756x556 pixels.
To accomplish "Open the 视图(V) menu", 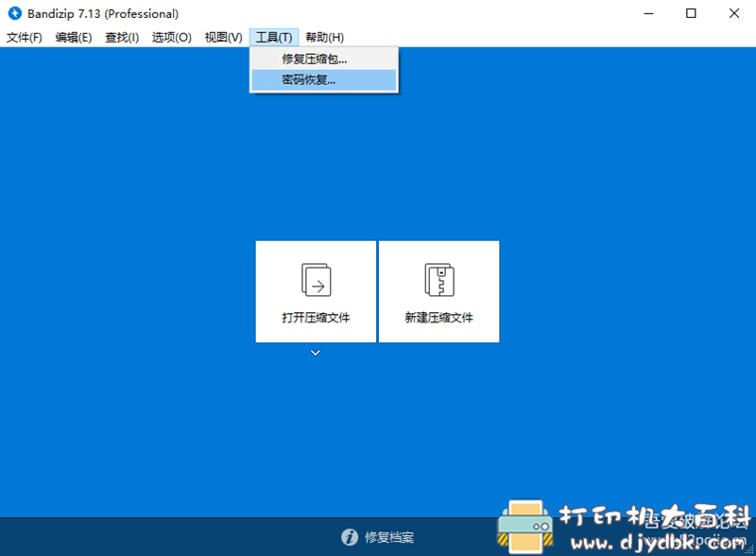I will point(223,38).
